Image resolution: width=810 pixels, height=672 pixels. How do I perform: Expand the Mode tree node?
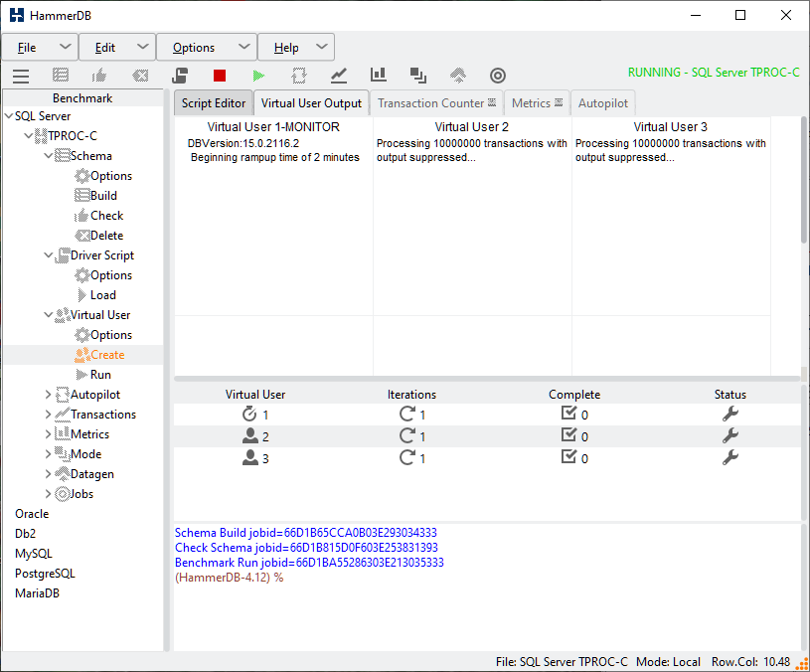tap(49, 454)
